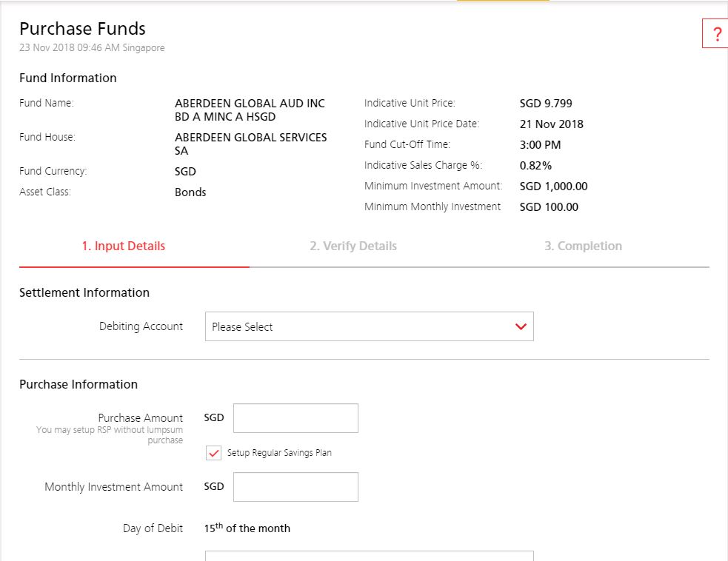Click minimum monthly investment SGD 100.00
This screenshot has width=728, height=561.
point(549,207)
